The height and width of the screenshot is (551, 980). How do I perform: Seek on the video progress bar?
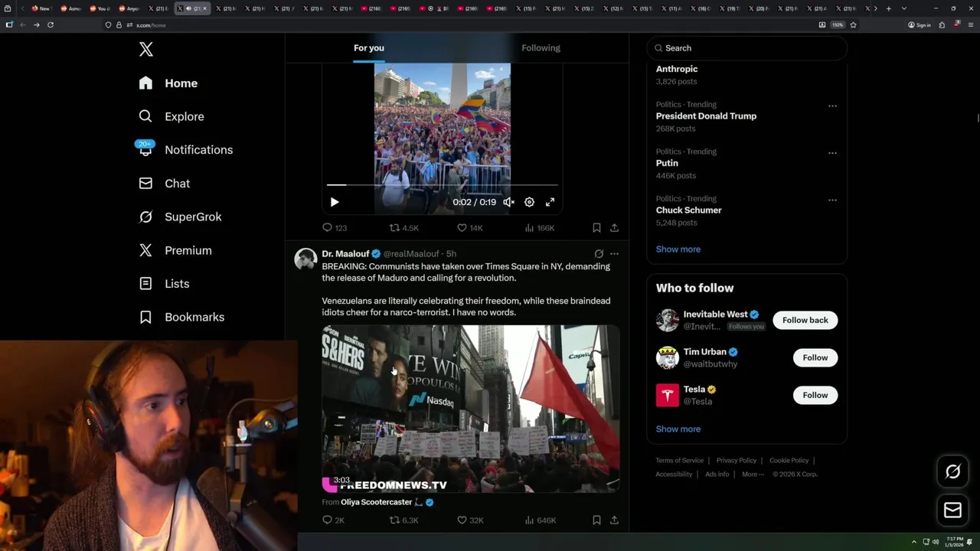[x=443, y=185]
